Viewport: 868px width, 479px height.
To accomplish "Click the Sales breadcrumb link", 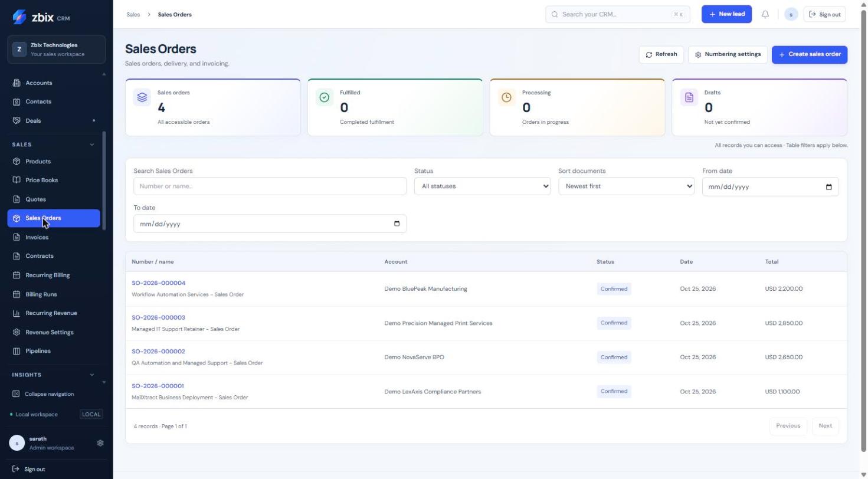I will pos(133,15).
